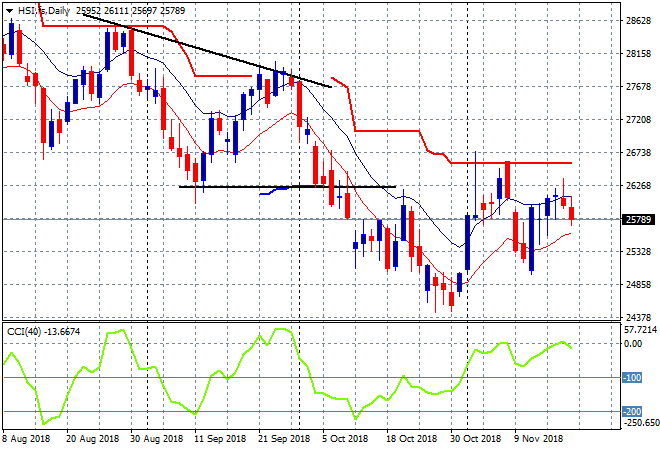The image size is (660, 450).
Task: Click the -100 CCI level label
Action: tap(632, 378)
